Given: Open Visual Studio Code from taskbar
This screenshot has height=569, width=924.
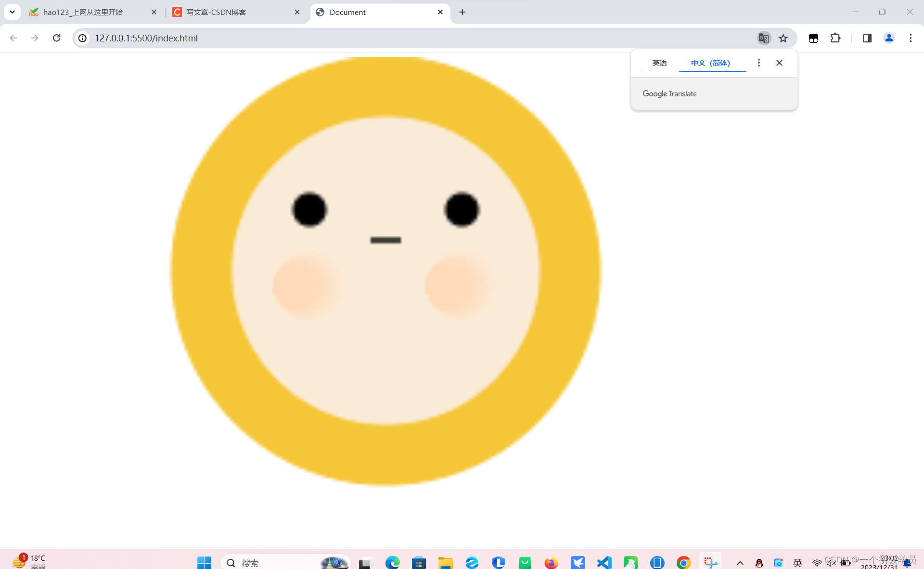Looking at the screenshot, I should click(x=604, y=562).
